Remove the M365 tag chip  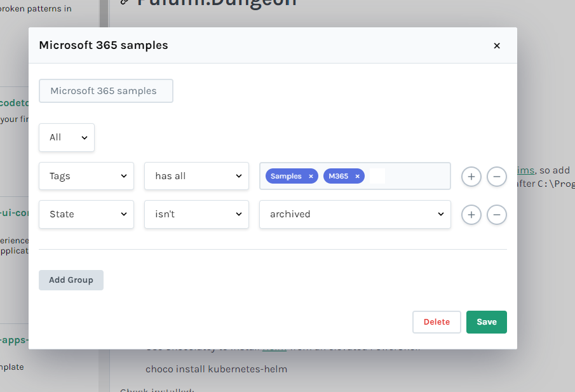(357, 176)
